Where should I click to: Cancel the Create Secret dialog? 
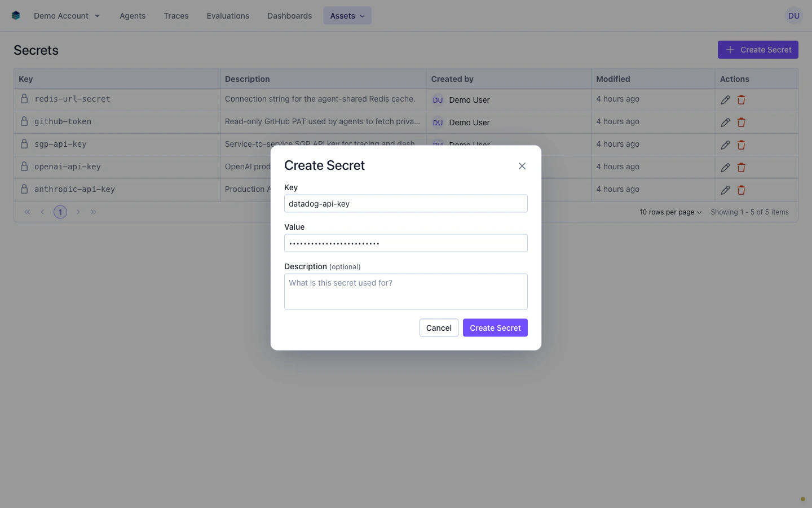tap(439, 328)
